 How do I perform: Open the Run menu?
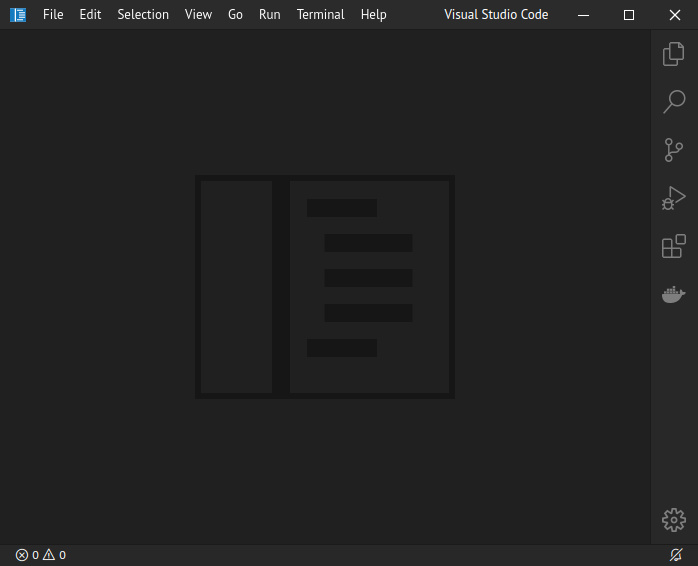coord(270,15)
